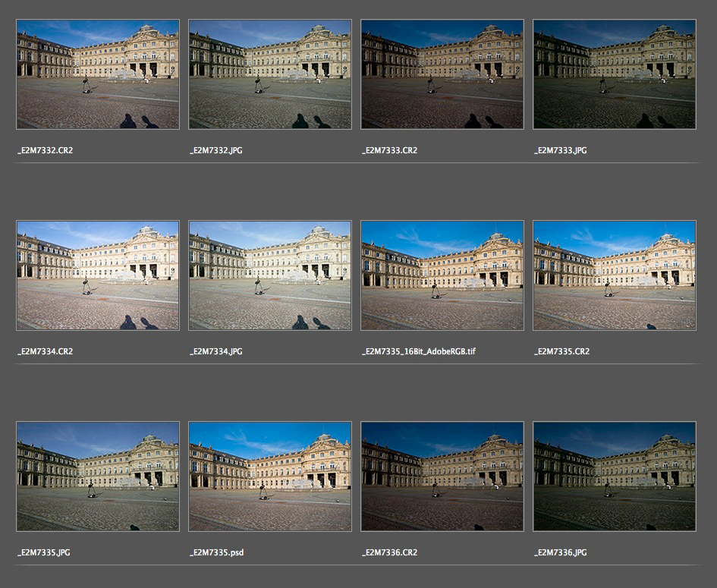This screenshot has width=717, height=588.
Task: Select the _E2M7332.CR2 thumbnail image
Action: [x=98, y=74]
